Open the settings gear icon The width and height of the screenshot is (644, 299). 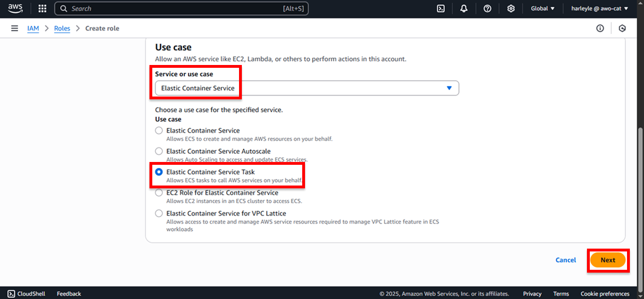(511, 8)
